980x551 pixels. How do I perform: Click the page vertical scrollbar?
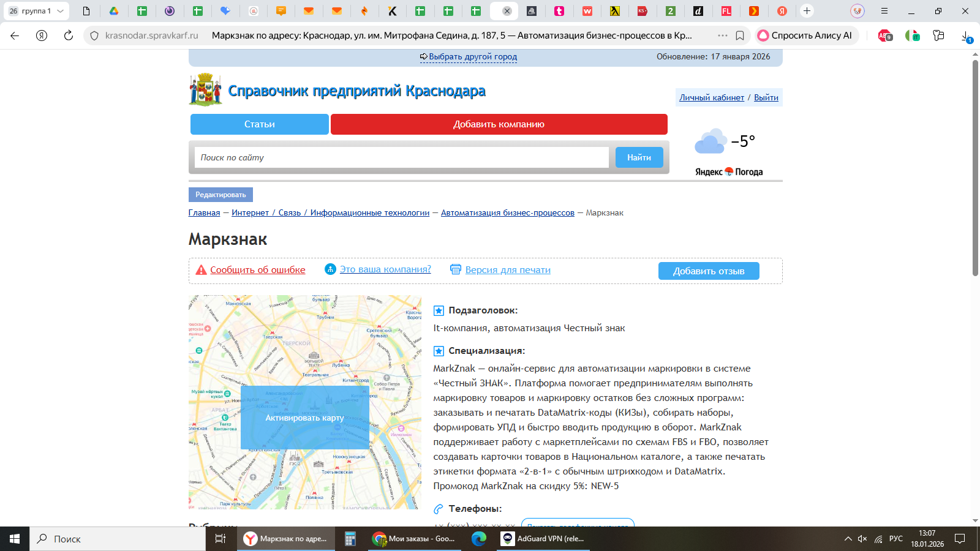975,168
